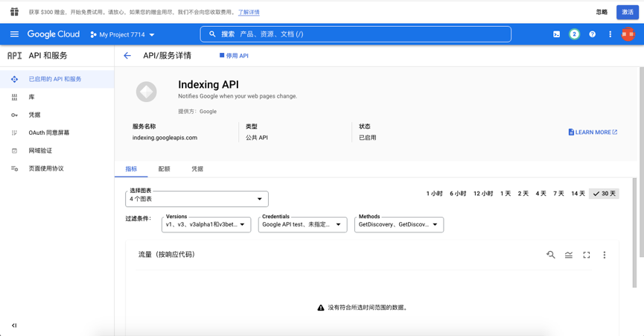Screen dimensions: 644x336
Task: Switch to the 指标 tab
Action: [131, 169]
